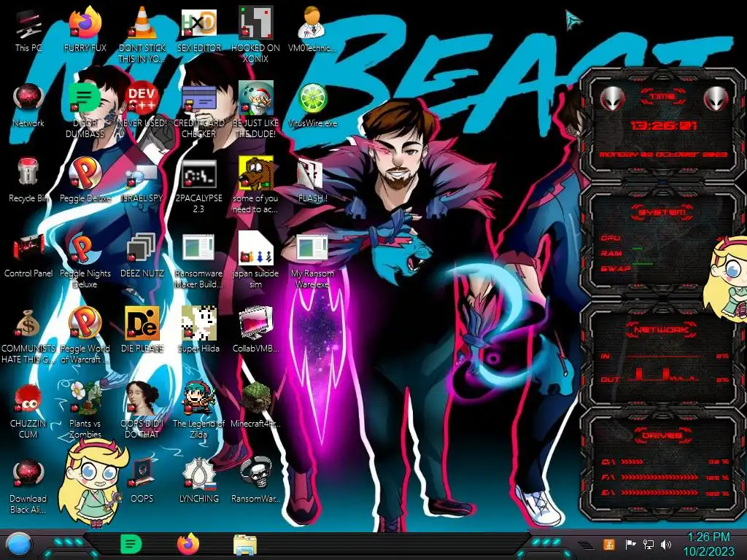Open the beaver game some of you icon
Screen dimensions: 747x560
255,174
